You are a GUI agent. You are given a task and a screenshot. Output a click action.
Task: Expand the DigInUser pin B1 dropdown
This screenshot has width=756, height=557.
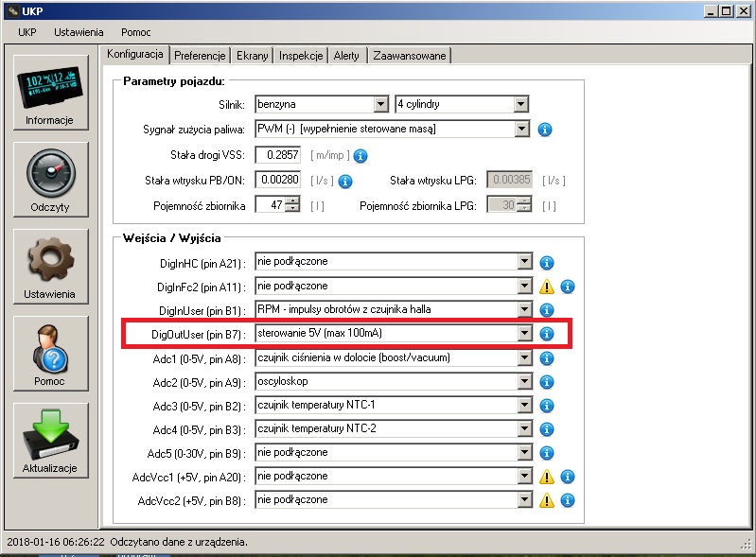tap(525, 310)
